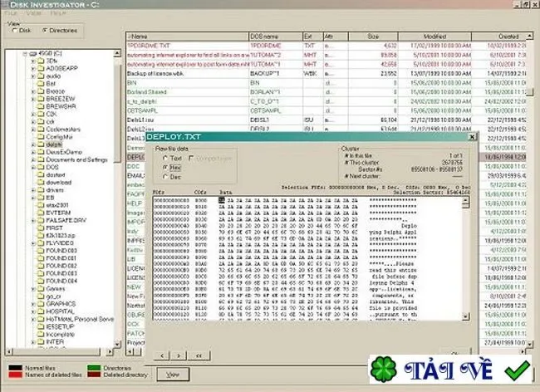Click the next cluster arrow button

point(179,355)
